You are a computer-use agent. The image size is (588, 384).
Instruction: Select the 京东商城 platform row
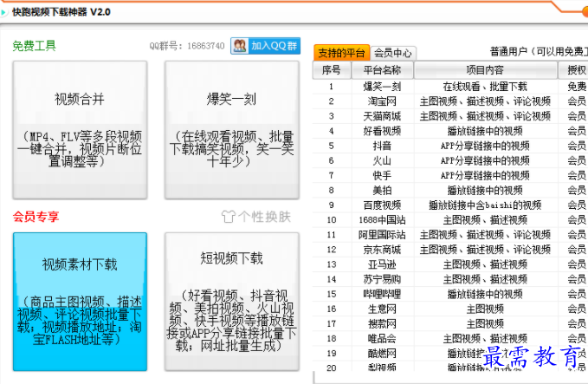click(x=382, y=250)
